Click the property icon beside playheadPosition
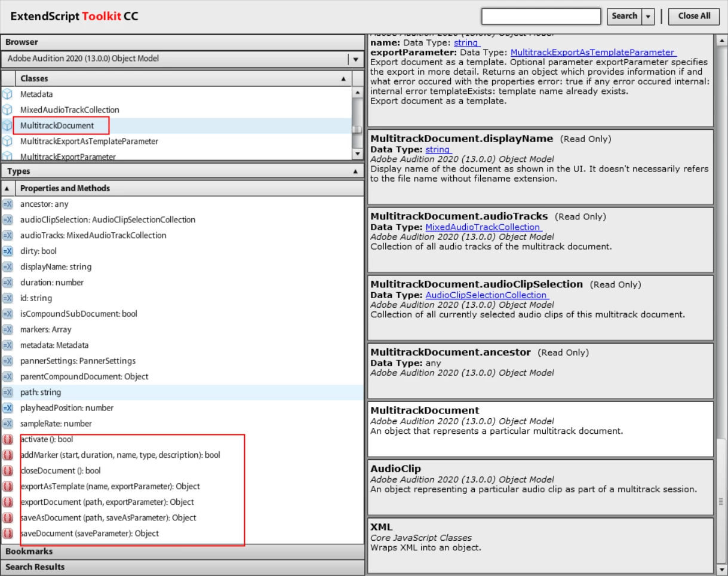 (x=7, y=408)
